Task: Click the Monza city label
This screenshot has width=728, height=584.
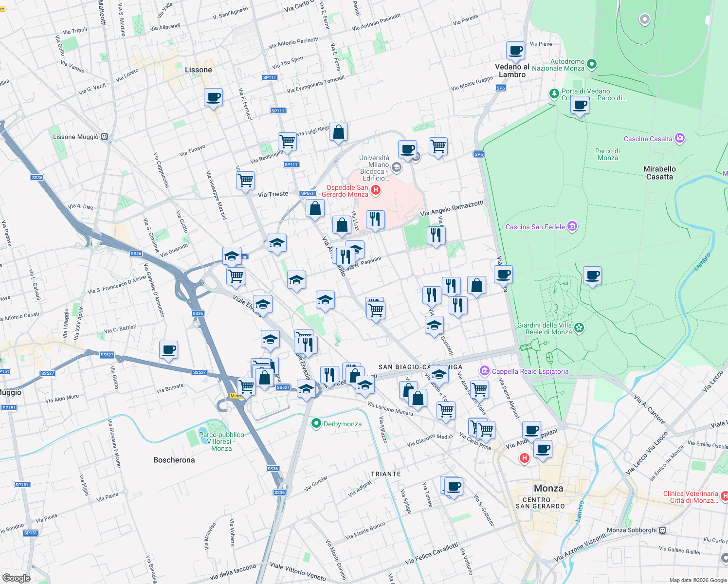Action: click(548, 488)
